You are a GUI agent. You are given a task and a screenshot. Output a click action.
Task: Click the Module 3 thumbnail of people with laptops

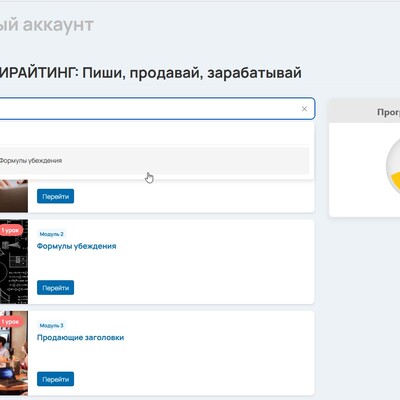14,353
